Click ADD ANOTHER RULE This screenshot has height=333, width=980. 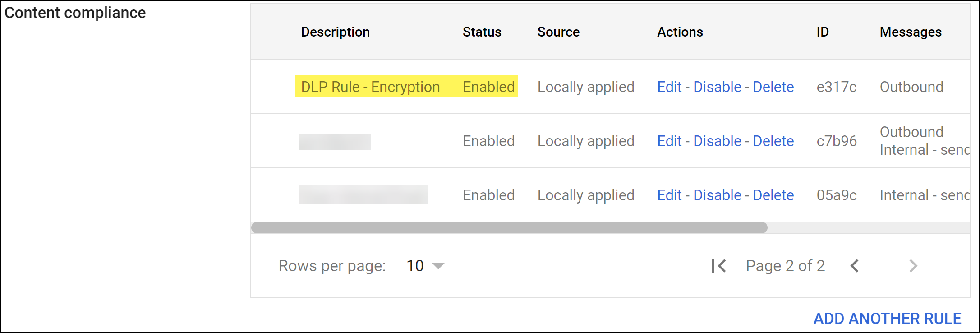point(887,319)
